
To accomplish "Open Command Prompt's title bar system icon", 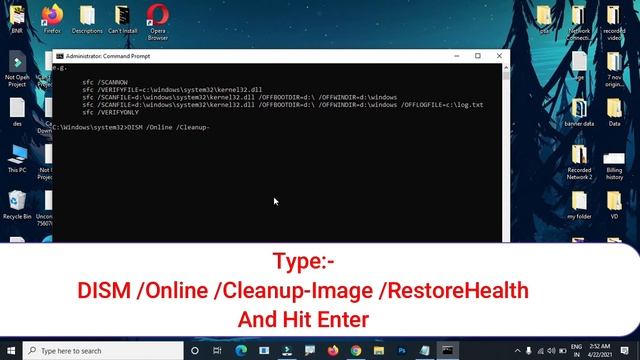I will click(x=60, y=56).
